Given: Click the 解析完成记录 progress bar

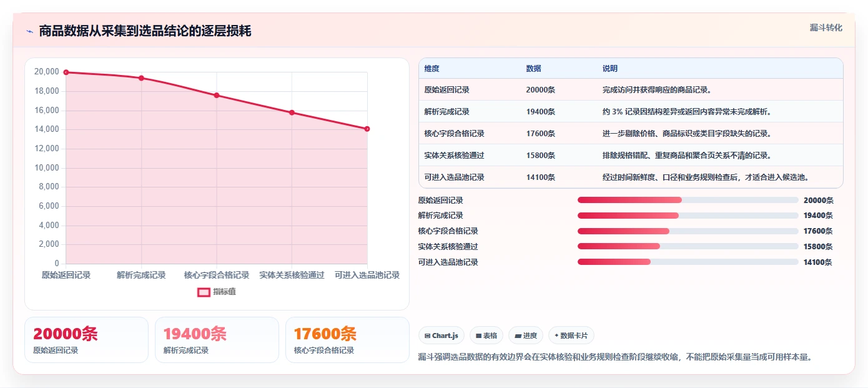Looking at the screenshot, I should 688,216.
